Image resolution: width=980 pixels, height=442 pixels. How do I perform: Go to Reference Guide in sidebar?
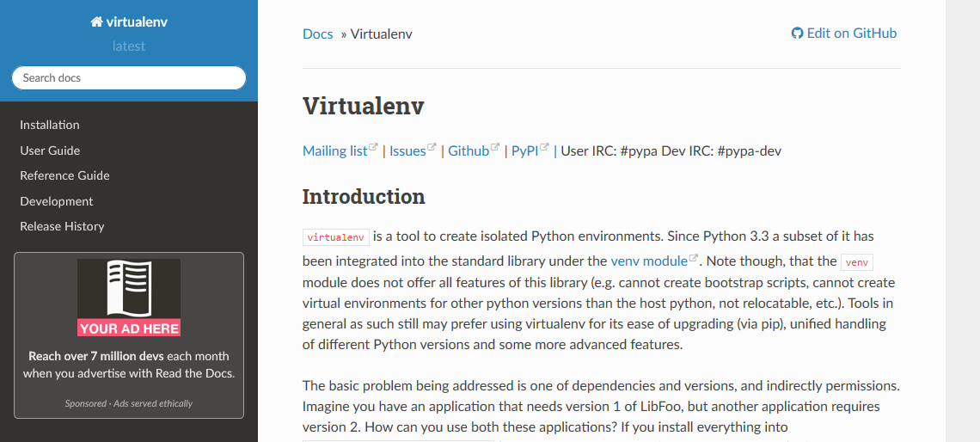(x=64, y=175)
